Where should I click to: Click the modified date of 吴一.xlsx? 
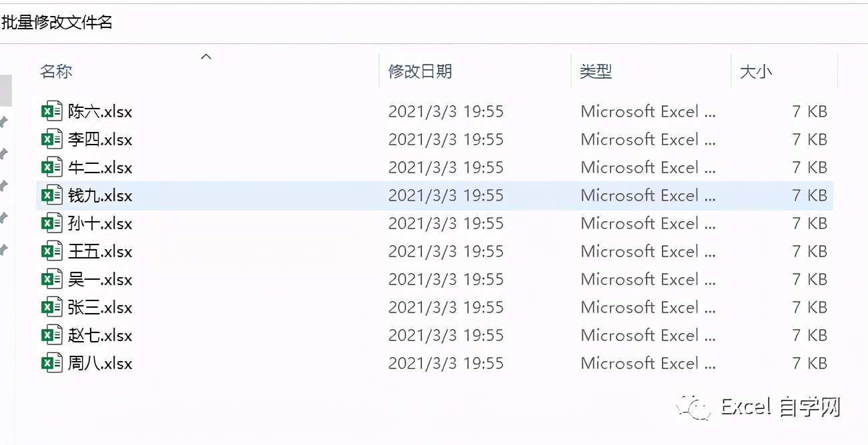click(445, 280)
